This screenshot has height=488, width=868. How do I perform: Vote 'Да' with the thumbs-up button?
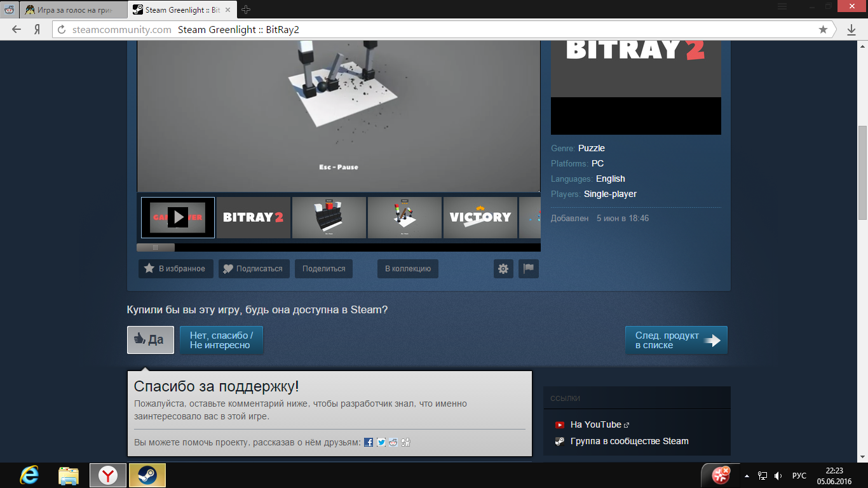[x=151, y=340]
